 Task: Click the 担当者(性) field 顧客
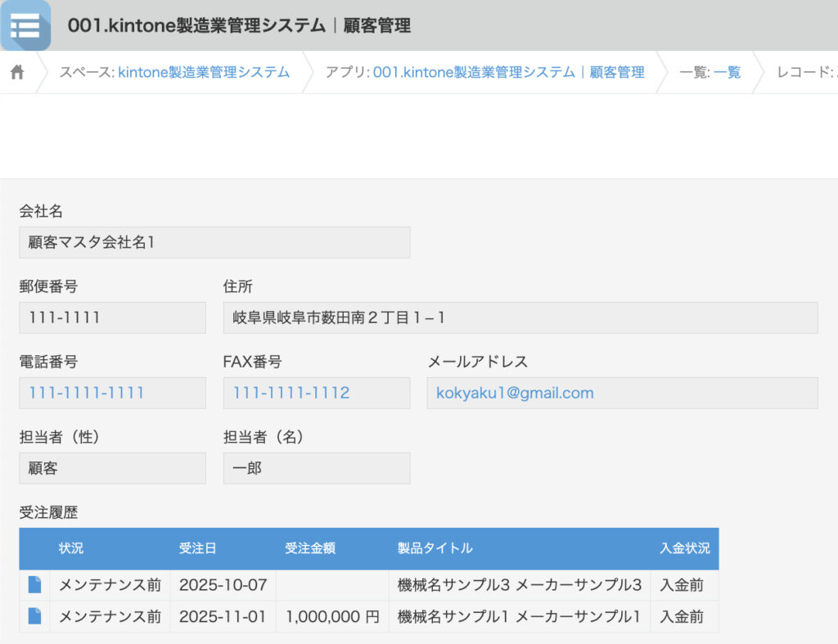point(112,468)
